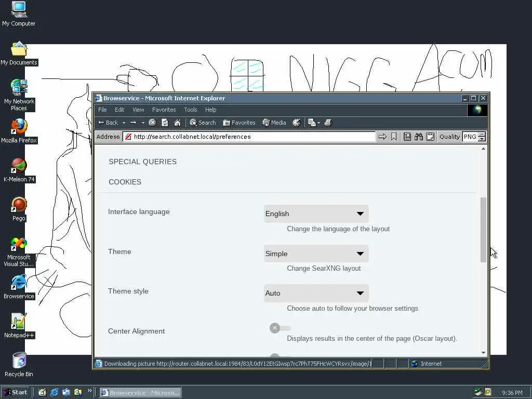Select the Notepad++ desktop icon
The image size is (532, 399).
(x=19, y=326)
